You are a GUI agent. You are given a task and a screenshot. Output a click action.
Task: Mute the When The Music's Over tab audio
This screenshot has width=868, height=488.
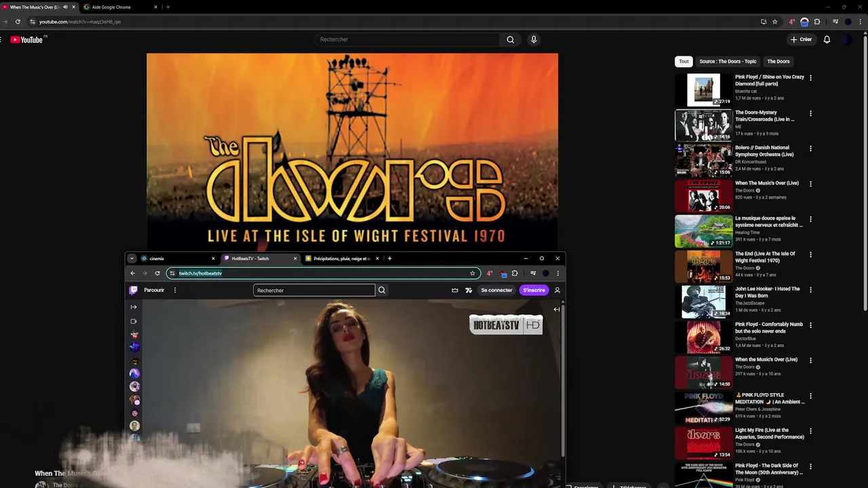(x=65, y=7)
